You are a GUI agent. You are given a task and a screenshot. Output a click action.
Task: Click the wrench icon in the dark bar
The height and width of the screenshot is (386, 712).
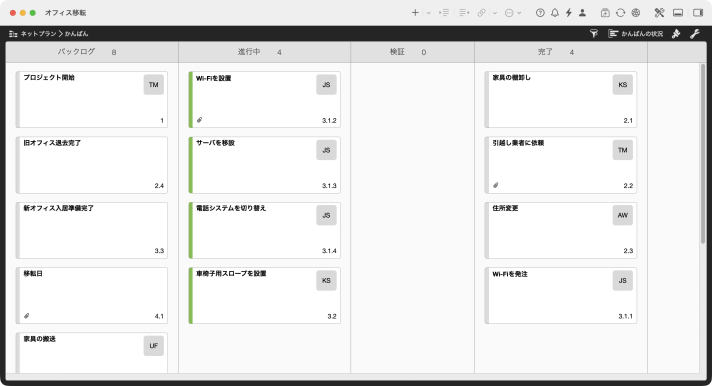pyautogui.click(x=695, y=33)
